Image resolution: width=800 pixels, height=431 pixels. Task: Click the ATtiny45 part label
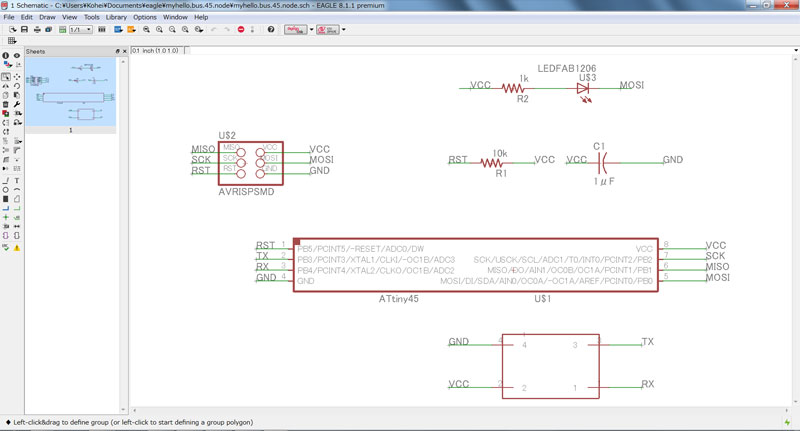tap(398, 299)
